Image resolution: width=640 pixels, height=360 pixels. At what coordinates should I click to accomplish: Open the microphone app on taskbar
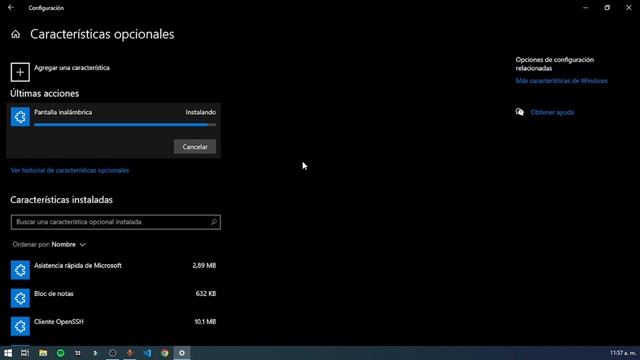coord(130,353)
